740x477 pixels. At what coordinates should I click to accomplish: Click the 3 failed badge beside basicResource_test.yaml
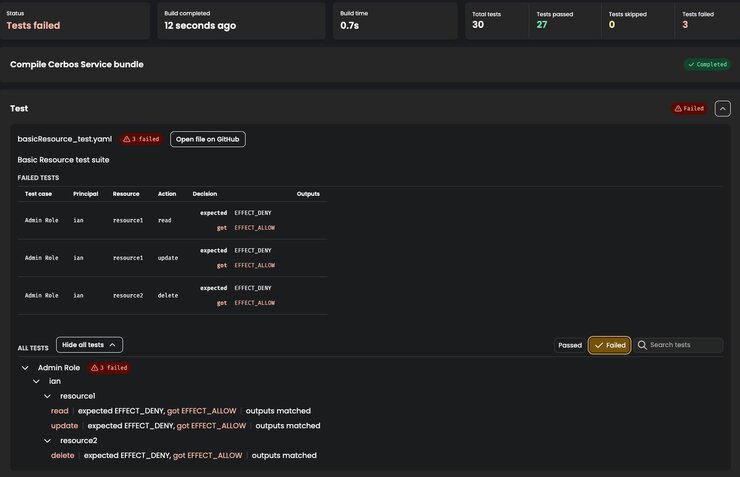click(x=141, y=139)
